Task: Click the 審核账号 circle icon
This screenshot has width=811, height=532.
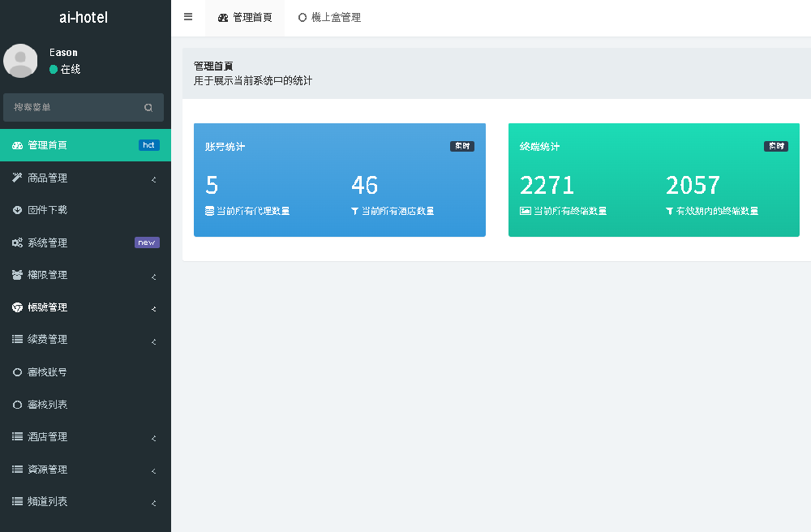Action: (x=17, y=372)
